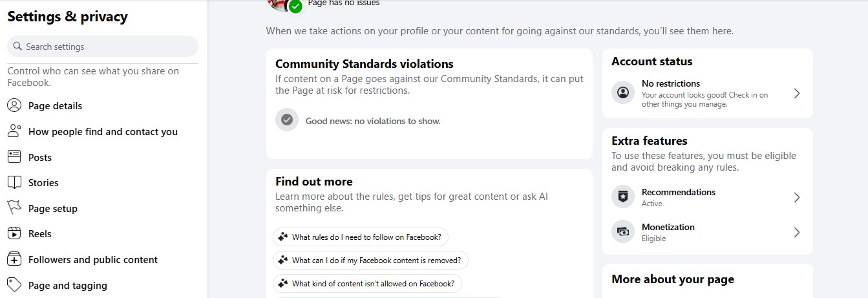Click the Search settings input field
Viewport: 868px width, 298px height.
(103, 47)
